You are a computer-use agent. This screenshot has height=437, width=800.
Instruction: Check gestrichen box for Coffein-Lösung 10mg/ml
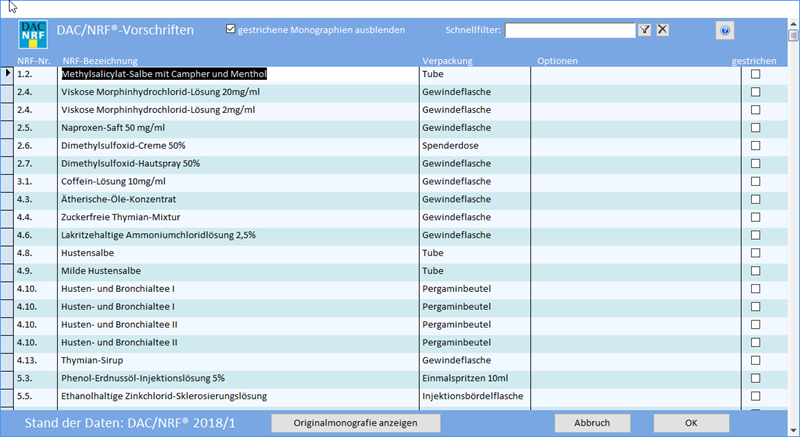tap(756, 181)
